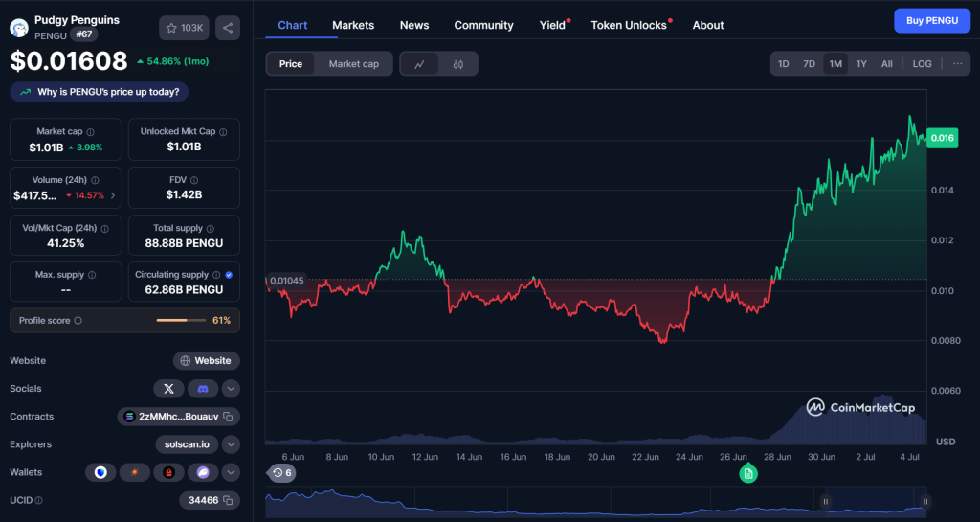
Task: Open the Discord social link
Action: pos(203,389)
